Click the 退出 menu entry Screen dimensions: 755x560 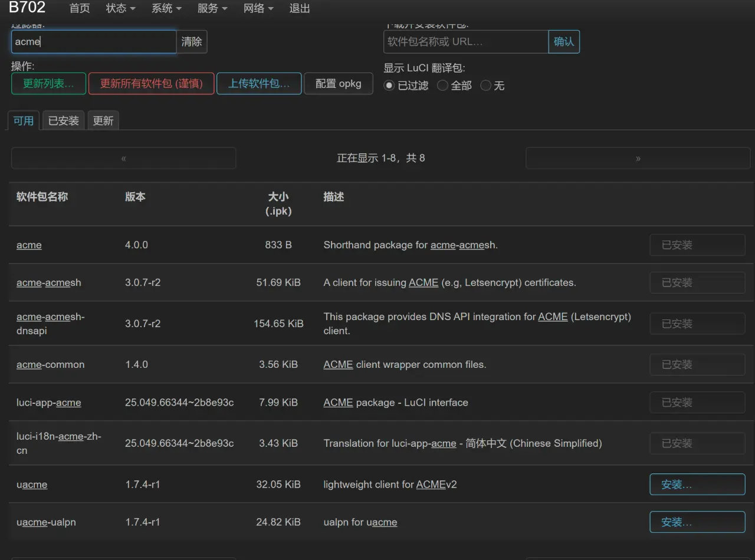pyautogui.click(x=299, y=8)
